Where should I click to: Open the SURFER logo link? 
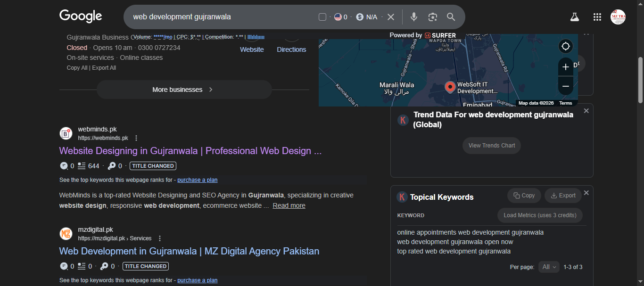click(x=440, y=35)
